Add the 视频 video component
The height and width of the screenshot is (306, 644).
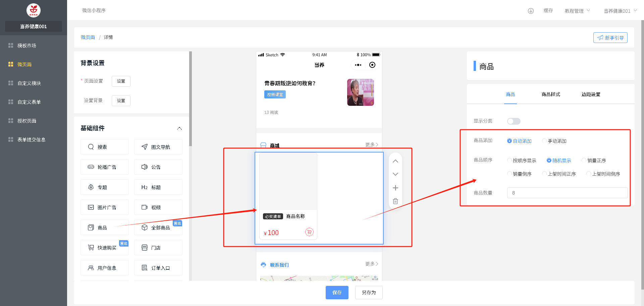(x=158, y=208)
